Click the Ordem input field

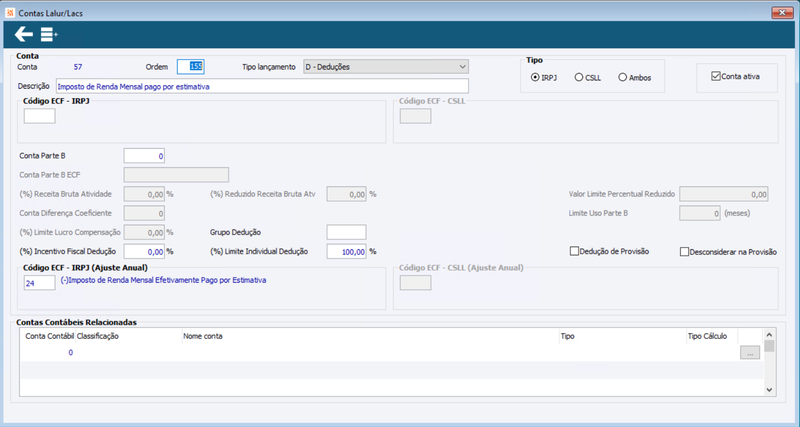tap(190, 66)
